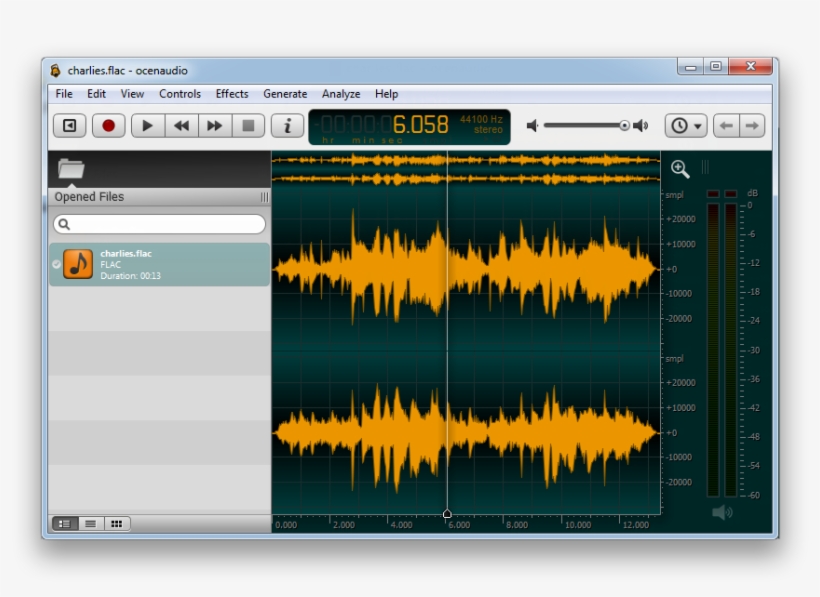Click the file information icon
The height and width of the screenshot is (597, 820).
[x=288, y=125]
